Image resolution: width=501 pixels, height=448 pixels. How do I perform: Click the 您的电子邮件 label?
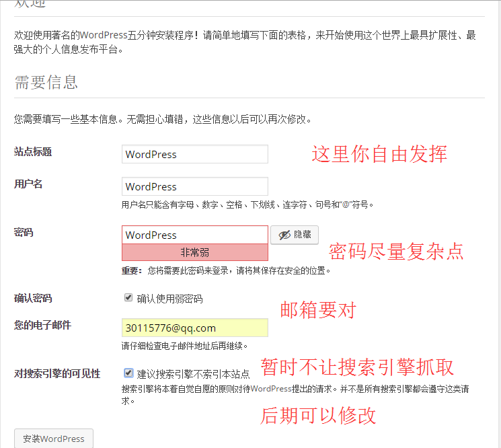42,325
